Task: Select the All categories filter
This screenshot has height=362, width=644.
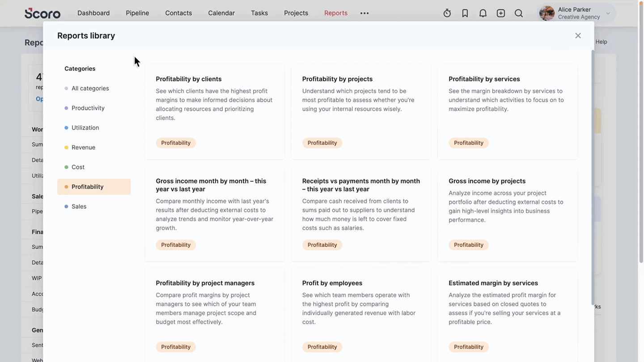Action: (94, 88)
